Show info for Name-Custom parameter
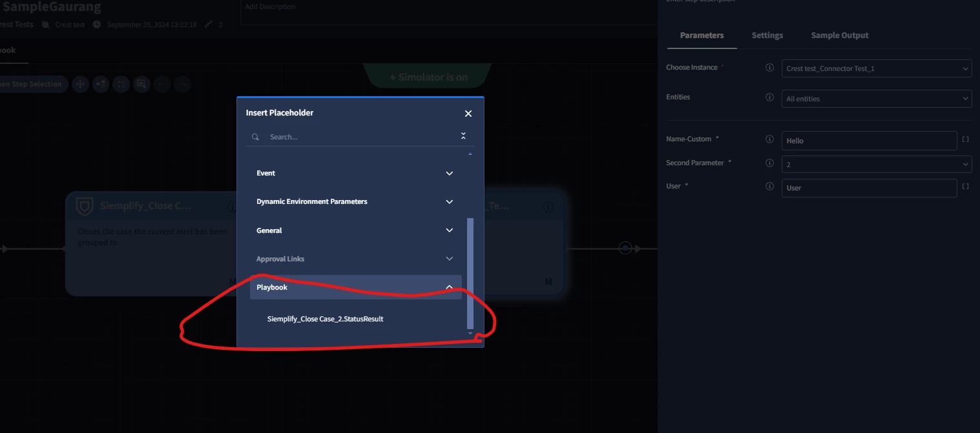This screenshot has width=980, height=433. pos(769,139)
